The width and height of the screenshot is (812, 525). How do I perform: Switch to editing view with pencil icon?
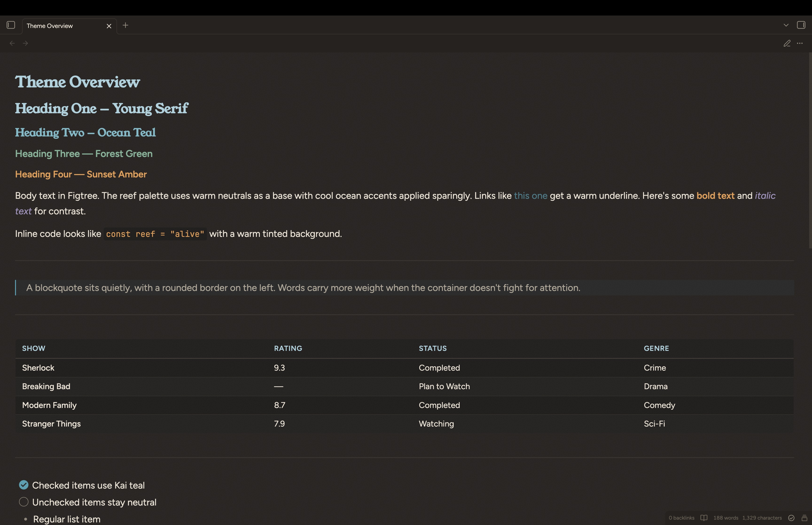(x=787, y=43)
